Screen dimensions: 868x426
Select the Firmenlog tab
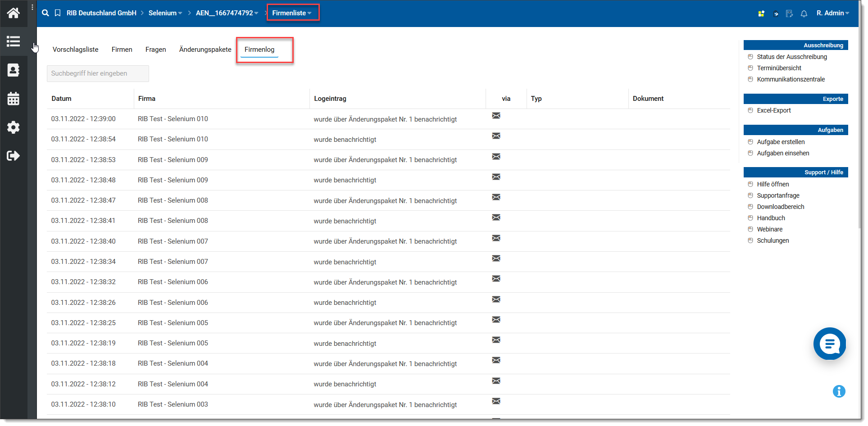tap(259, 50)
